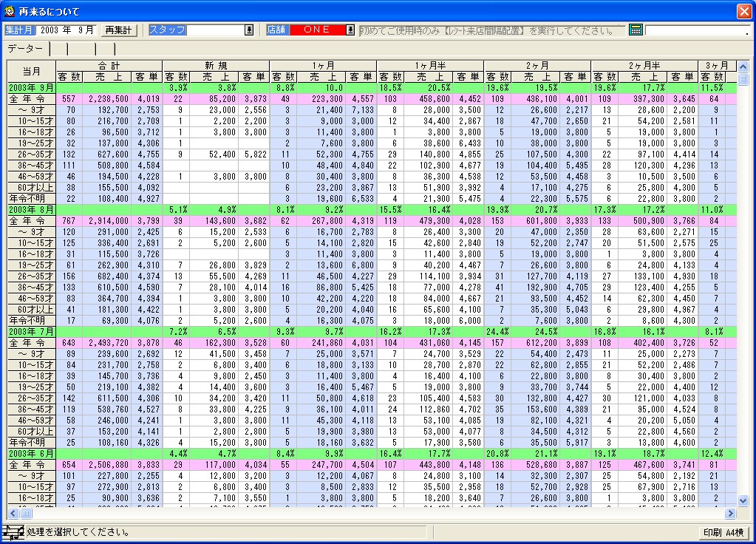Screen dimensions: 756x544
Task: Click the 新規 sales cell 162,300
Action: (x=214, y=343)
